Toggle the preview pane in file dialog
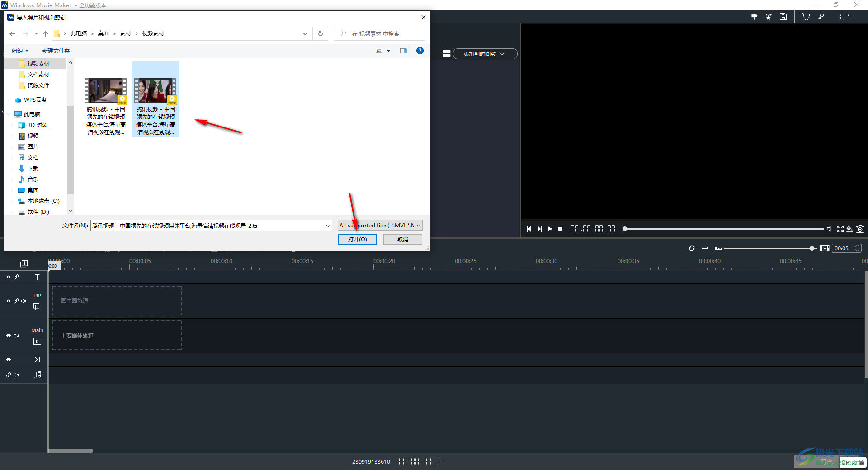Viewport: 868px width, 470px height. click(404, 51)
